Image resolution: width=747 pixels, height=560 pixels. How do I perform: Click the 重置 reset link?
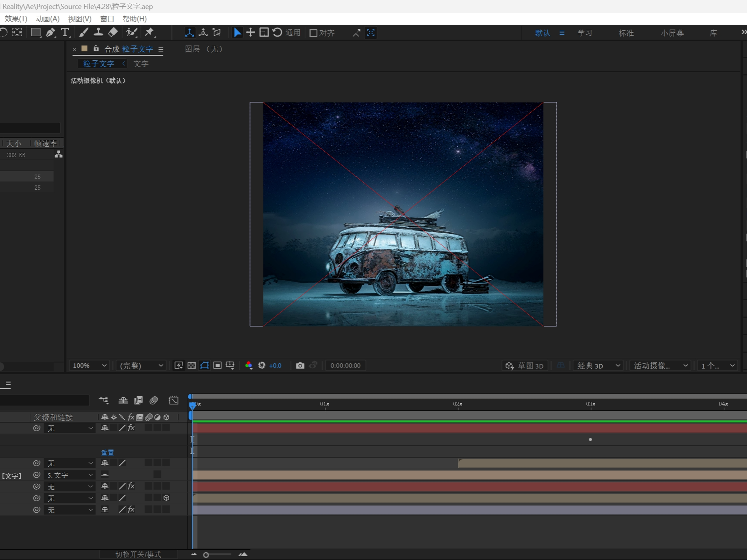(x=107, y=453)
